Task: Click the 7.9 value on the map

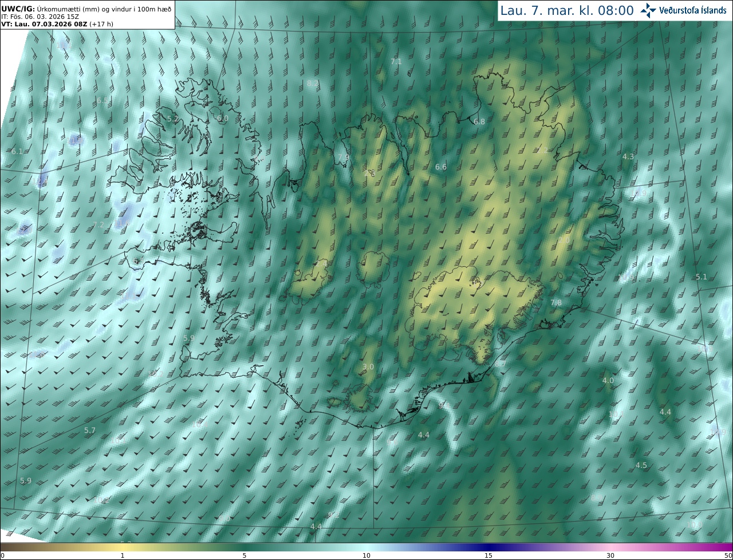Action: (x=343, y=157)
